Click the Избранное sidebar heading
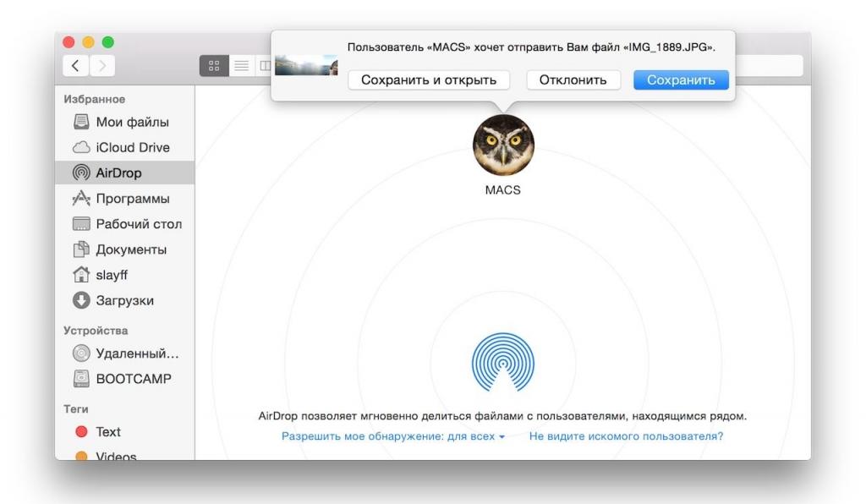Screen dimensions: 866x504 pyautogui.click(x=95, y=100)
